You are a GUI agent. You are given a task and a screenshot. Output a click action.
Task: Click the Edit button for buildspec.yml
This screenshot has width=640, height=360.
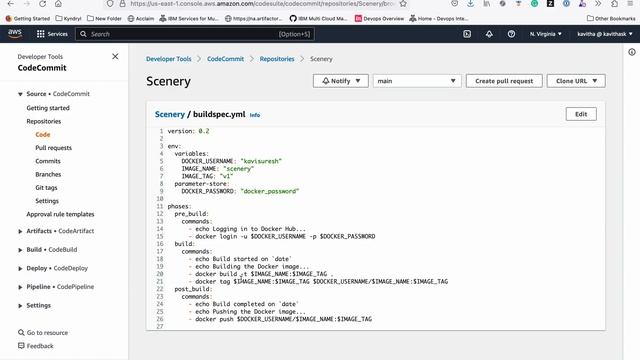[581, 114]
